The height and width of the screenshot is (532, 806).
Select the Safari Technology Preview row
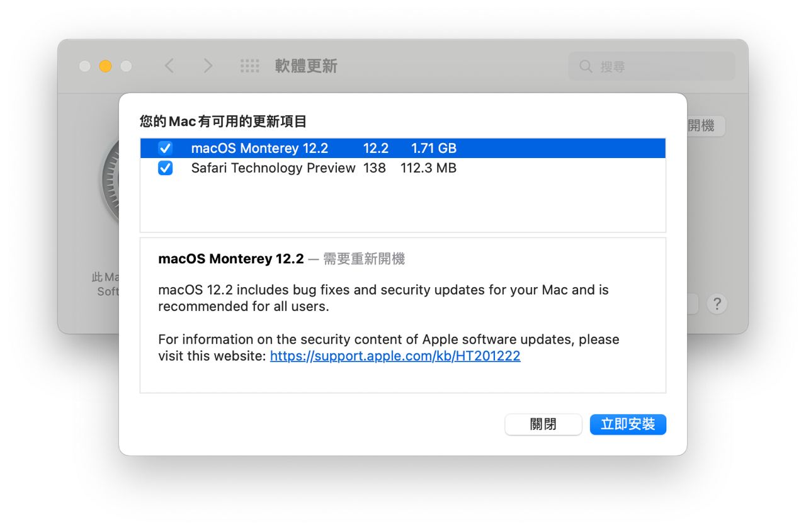[403, 168]
